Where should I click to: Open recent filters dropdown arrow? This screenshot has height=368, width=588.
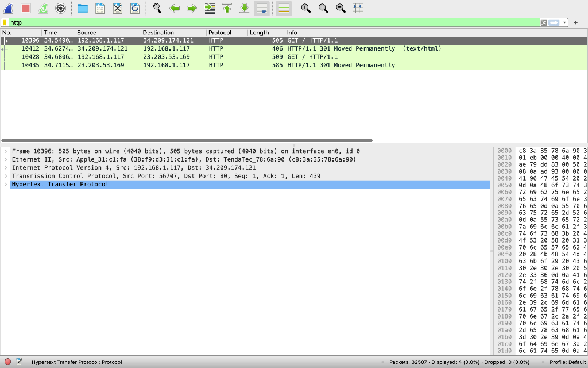coord(564,22)
